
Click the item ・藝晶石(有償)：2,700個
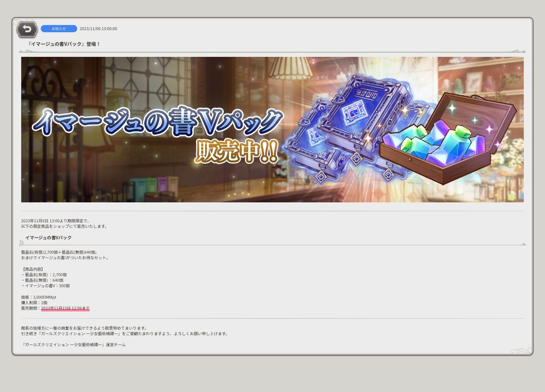[44, 275]
